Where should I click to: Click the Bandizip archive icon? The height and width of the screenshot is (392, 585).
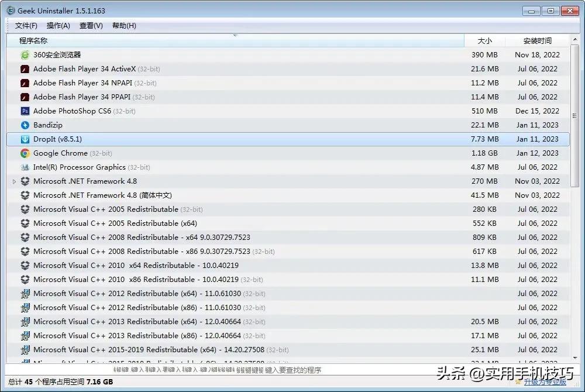pyautogui.click(x=24, y=125)
